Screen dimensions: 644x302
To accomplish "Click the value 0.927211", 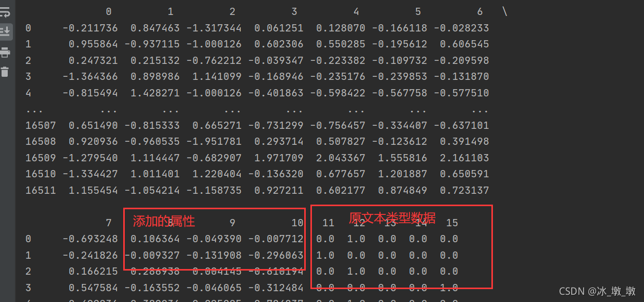I will (x=279, y=190).
